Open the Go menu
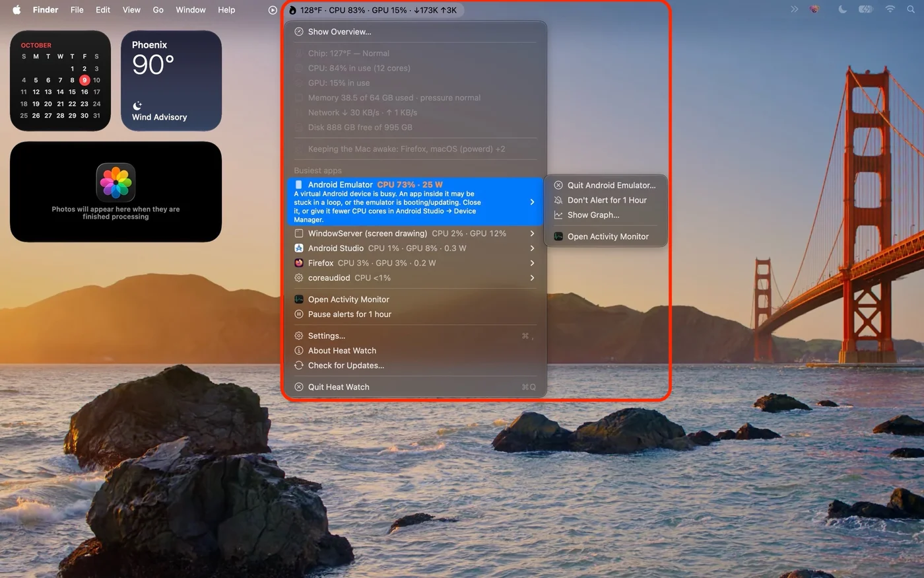The height and width of the screenshot is (578, 924). click(x=158, y=10)
